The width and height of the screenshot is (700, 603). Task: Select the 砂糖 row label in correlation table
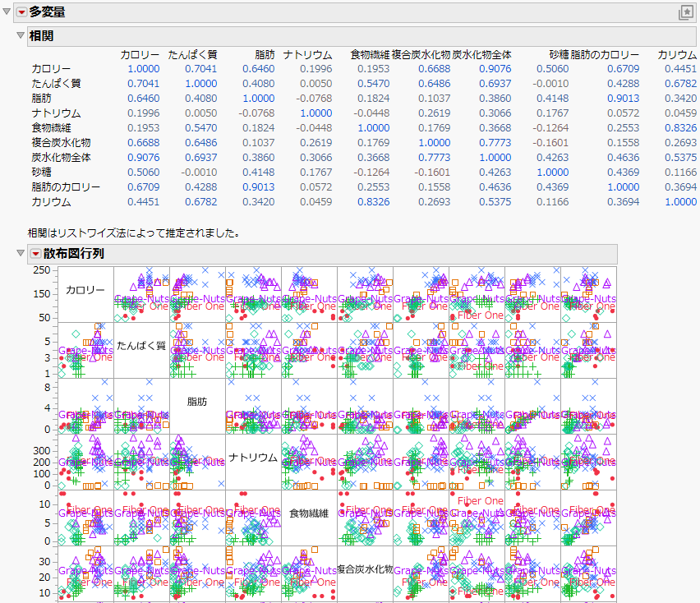42,173
